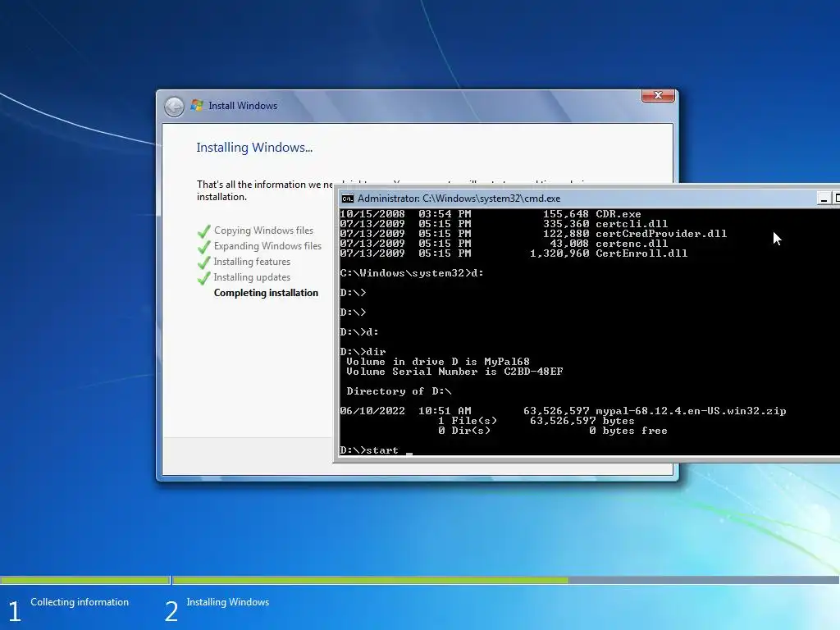Click the checkmark next to Copying Windows files
This screenshot has height=630, width=840.
pyautogui.click(x=203, y=231)
